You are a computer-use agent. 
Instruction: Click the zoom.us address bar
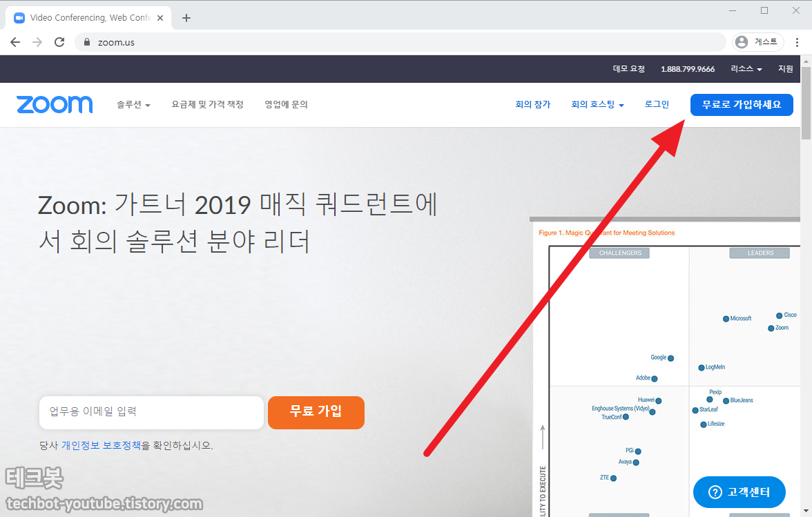tap(400, 42)
